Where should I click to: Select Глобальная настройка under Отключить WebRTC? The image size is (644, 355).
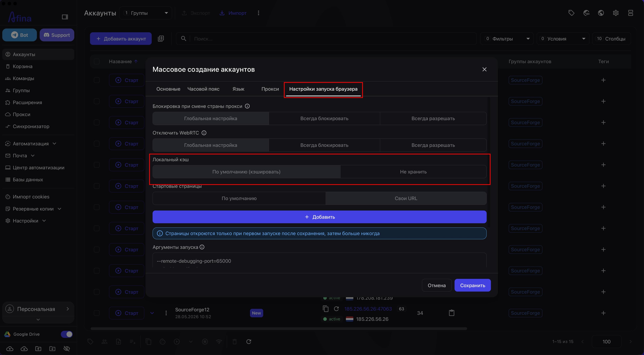[x=210, y=145]
